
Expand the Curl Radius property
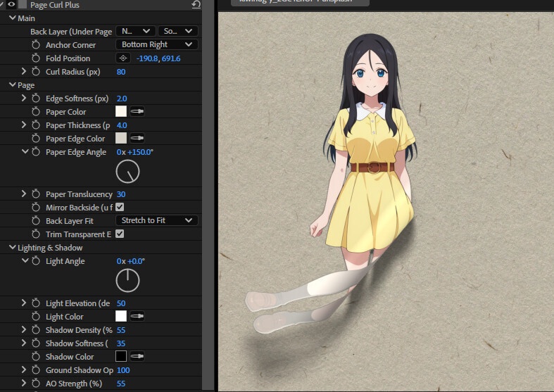(24, 71)
